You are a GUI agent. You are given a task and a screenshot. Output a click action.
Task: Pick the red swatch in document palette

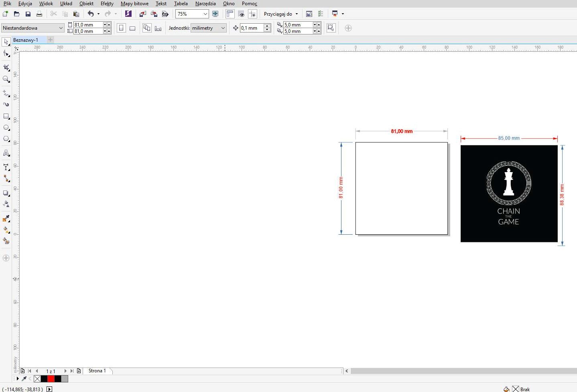point(51,379)
